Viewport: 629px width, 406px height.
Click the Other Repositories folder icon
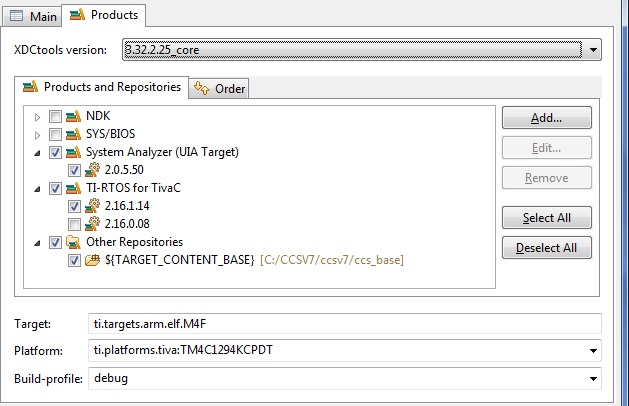[73, 242]
